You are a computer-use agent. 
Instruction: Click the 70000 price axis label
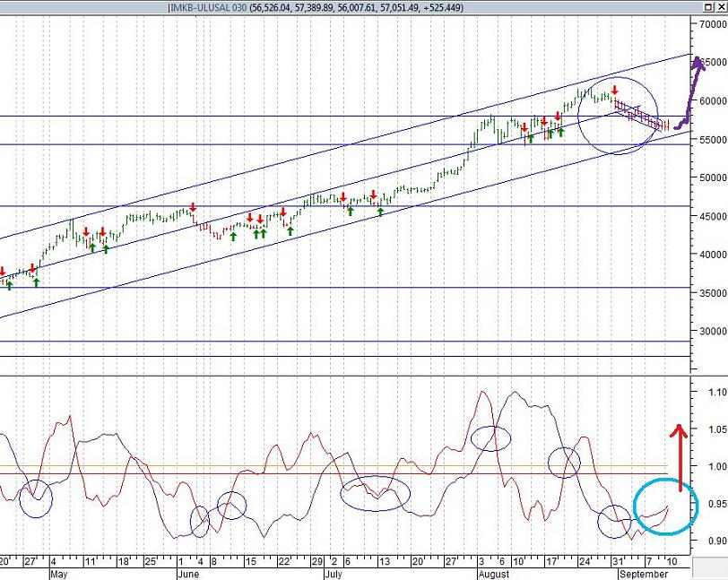(x=712, y=24)
